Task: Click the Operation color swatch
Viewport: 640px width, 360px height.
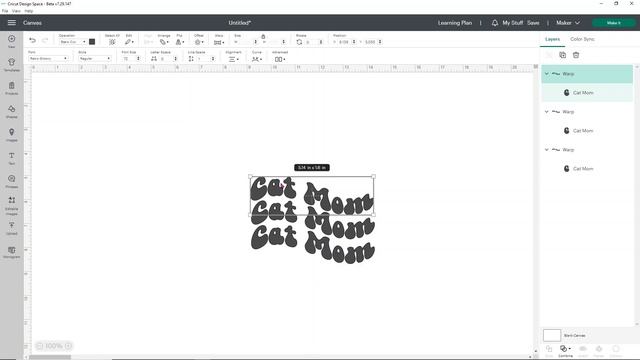Action: tap(92, 42)
